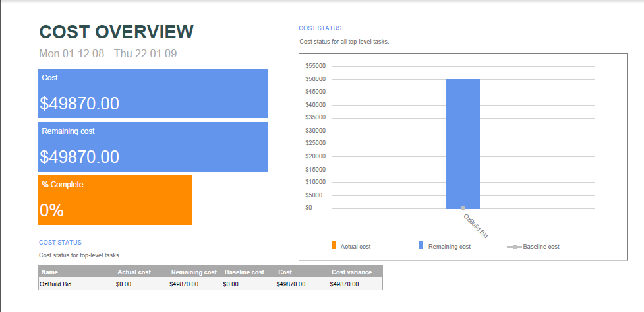
Task: Click the Actual cost table column header
Action: tap(134, 272)
